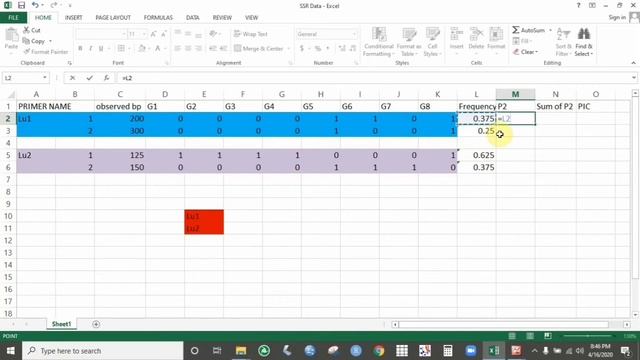This screenshot has height=360, width=640.
Task: Switch to the DATA tab
Action: click(193, 18)
